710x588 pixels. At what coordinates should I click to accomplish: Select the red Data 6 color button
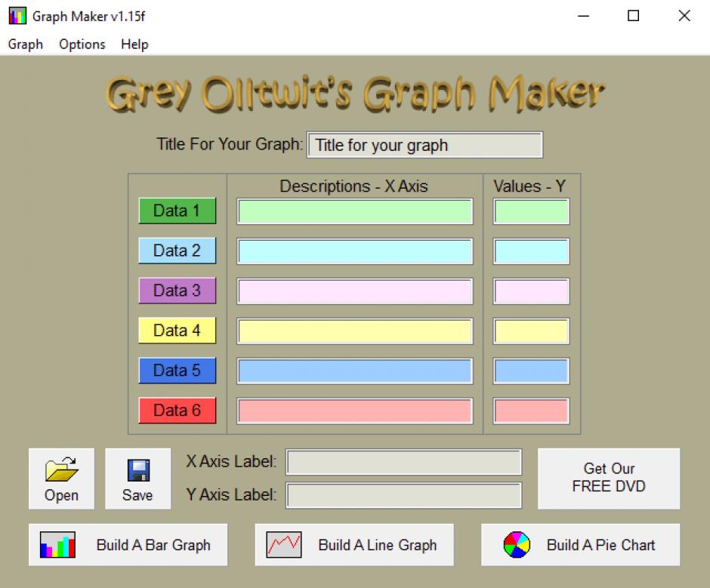tap(177, 411)
